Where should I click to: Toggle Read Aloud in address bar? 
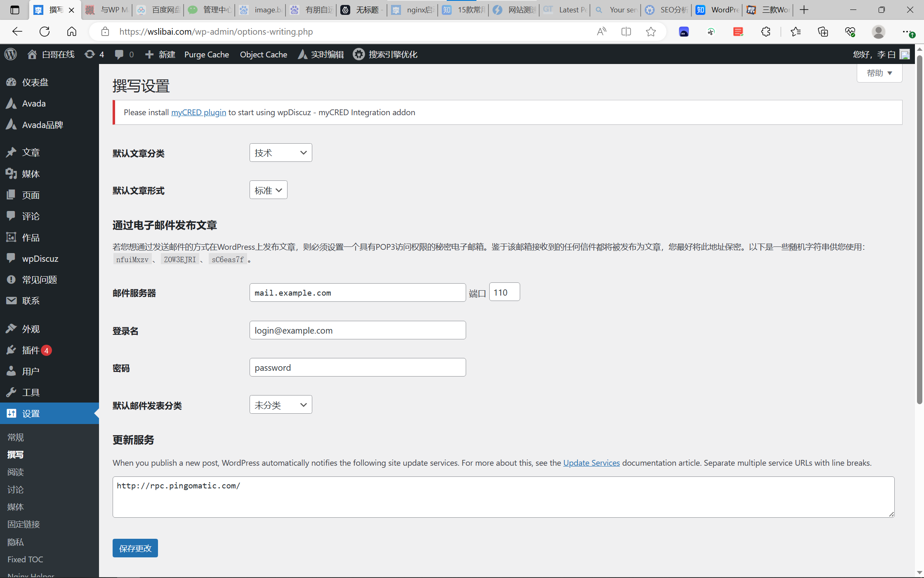point(601,31)
